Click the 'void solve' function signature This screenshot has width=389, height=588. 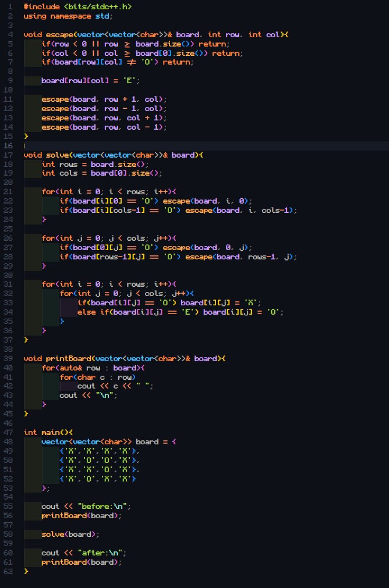113,155
